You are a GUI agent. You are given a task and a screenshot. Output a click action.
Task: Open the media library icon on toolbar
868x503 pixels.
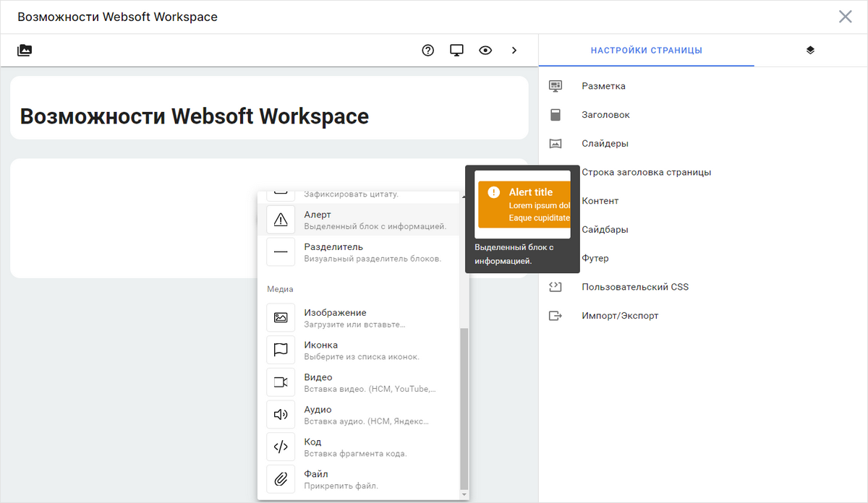tap(25, 50)
